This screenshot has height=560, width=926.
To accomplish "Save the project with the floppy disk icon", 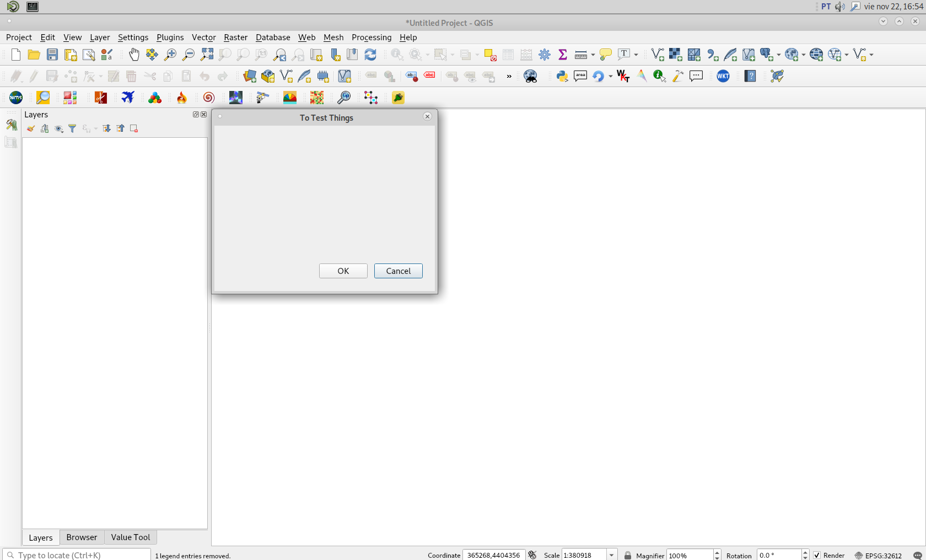I will (52, 55).
